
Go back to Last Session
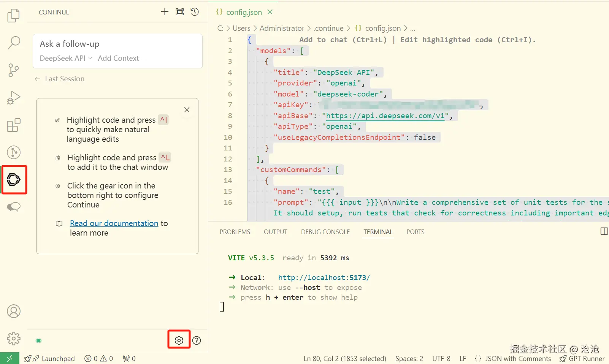click(60, 79)
